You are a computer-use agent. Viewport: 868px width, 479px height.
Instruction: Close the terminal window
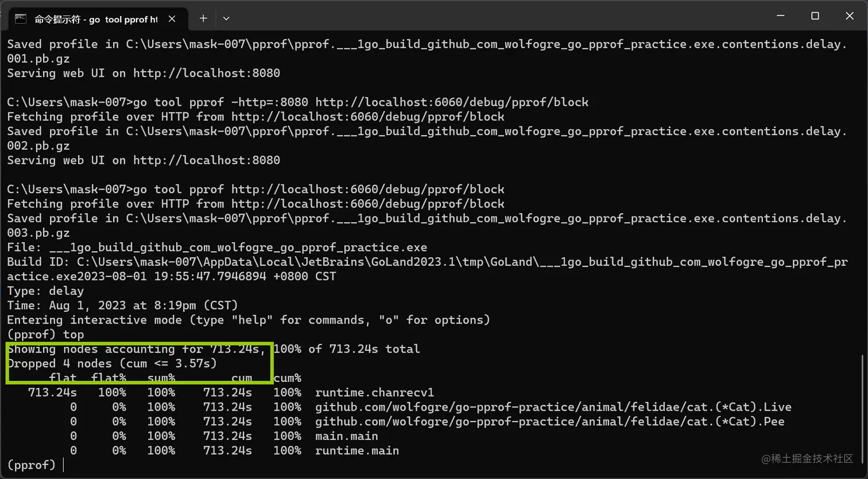point(850,16)
